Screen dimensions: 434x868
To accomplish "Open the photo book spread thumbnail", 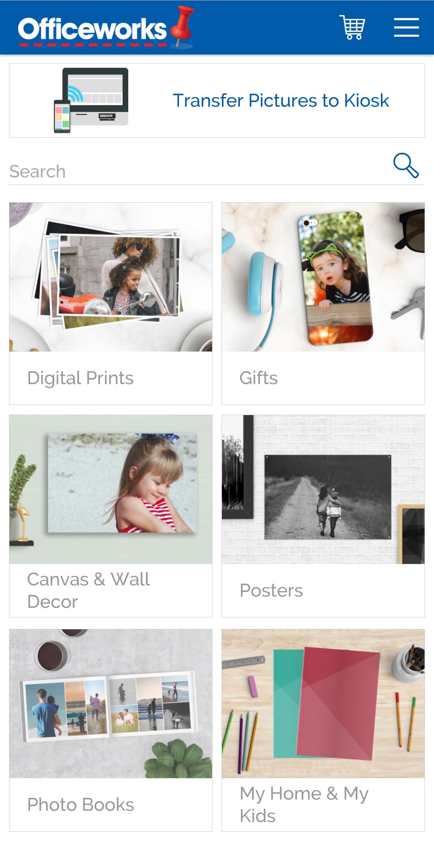I will click(x=111, y=704).
